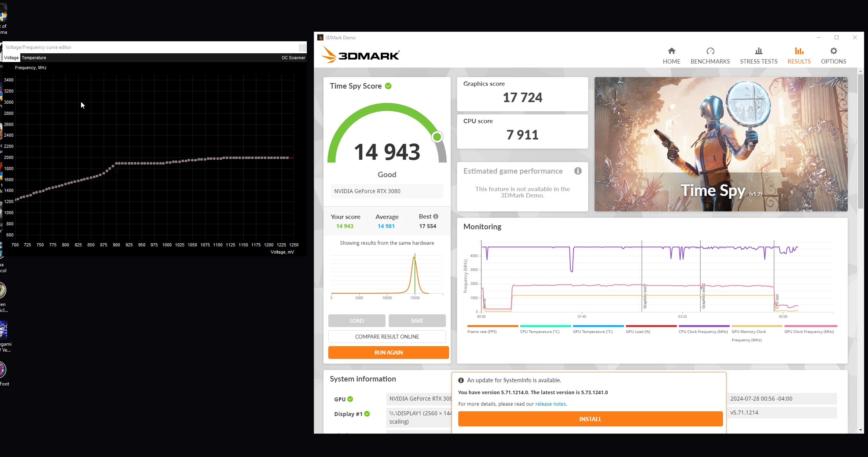Click the green check beside Time Spy Score
The width and height of the screenshot is (868, 457).
tap(388, 86)
